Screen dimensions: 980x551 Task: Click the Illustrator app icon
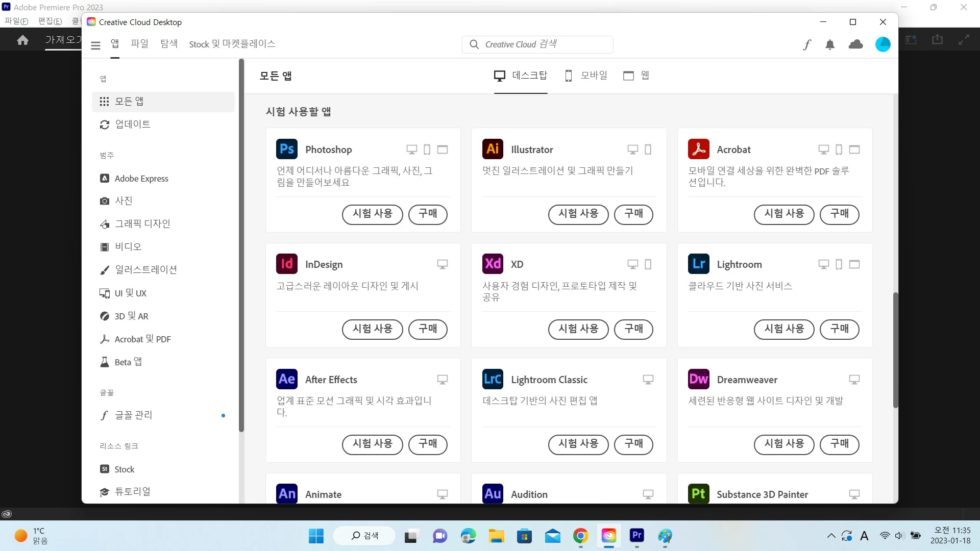point(493,149)
